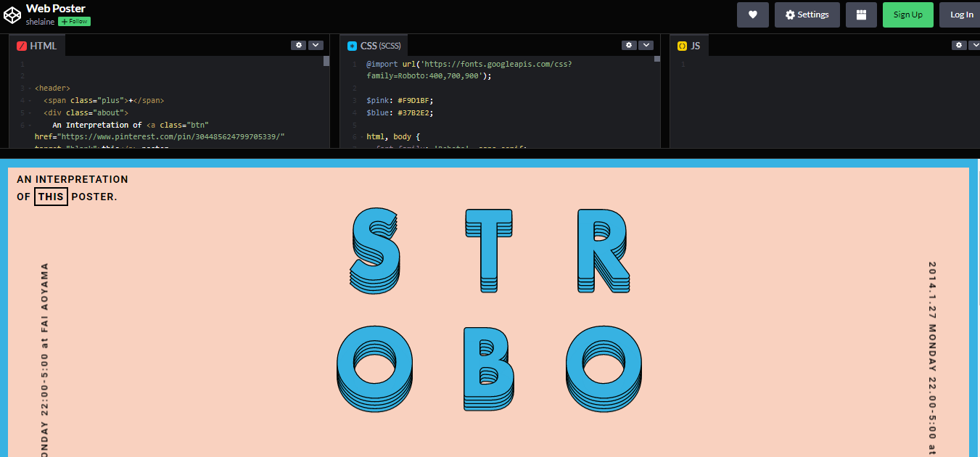Click the Sign Up button
The image size is (980, 457).
click(907, 15)
